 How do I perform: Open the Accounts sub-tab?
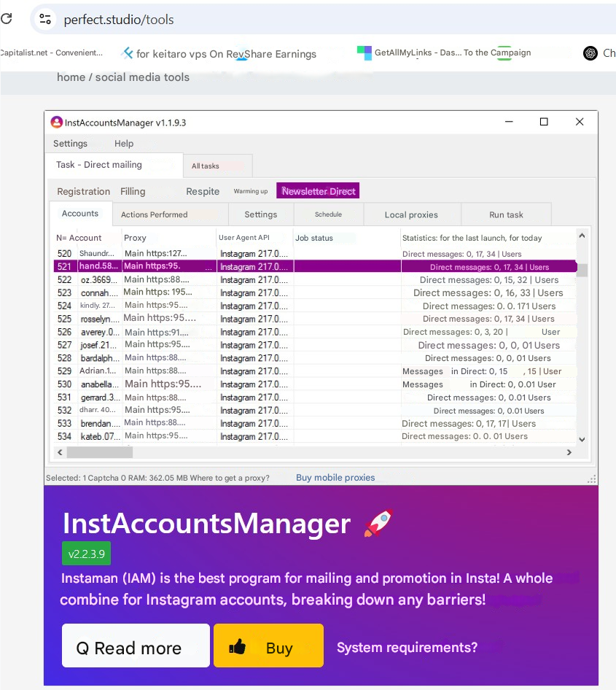80,214
